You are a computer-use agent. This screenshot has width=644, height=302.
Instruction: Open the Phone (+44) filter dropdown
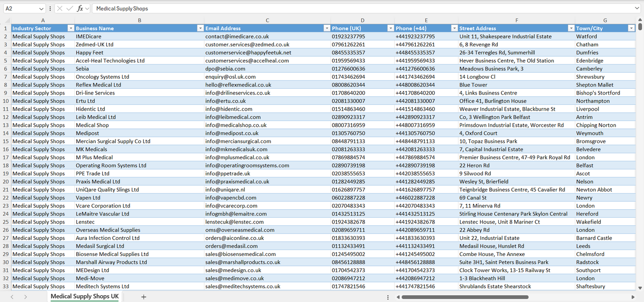454,28
